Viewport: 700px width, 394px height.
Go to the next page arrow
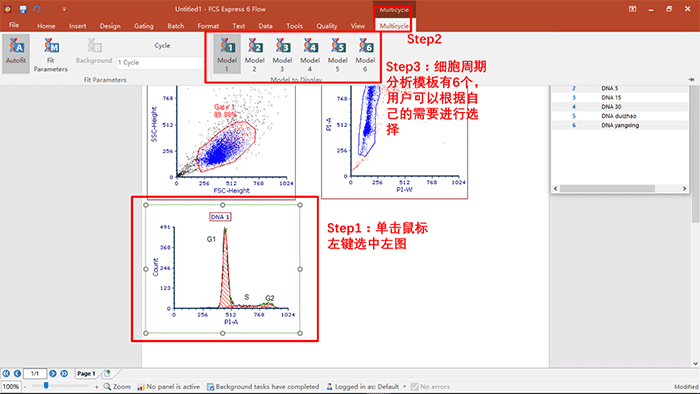point(53,373)
